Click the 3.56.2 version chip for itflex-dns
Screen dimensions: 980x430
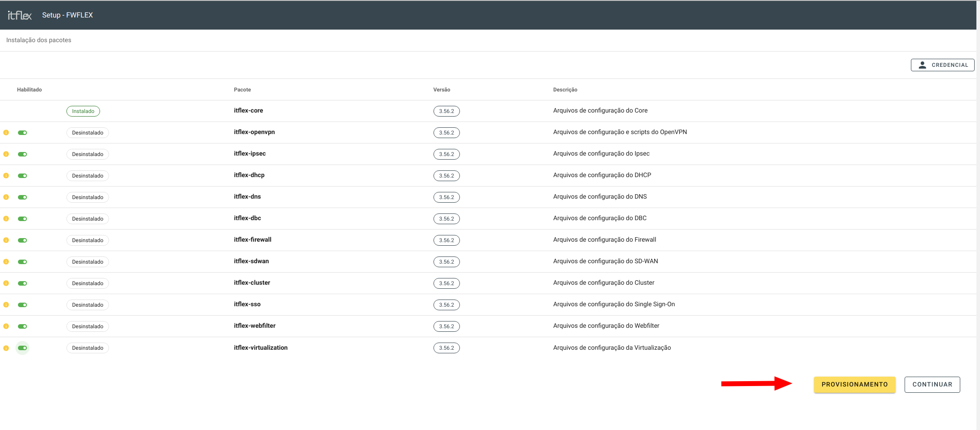click(x=446, y=197)
